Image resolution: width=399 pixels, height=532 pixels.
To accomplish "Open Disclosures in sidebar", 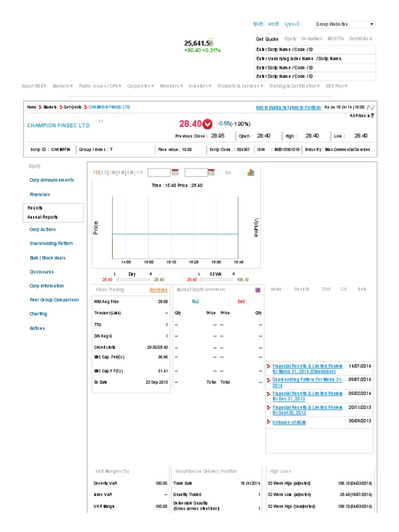I will pos(42,272).
